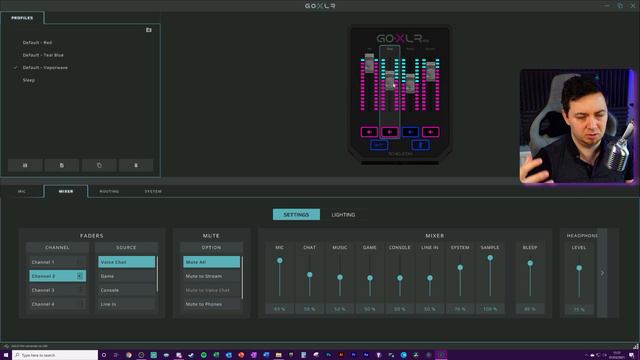Click fourth fader knob on device image
The height and width of the screenshot is (360, 640).
click(431, 71)
